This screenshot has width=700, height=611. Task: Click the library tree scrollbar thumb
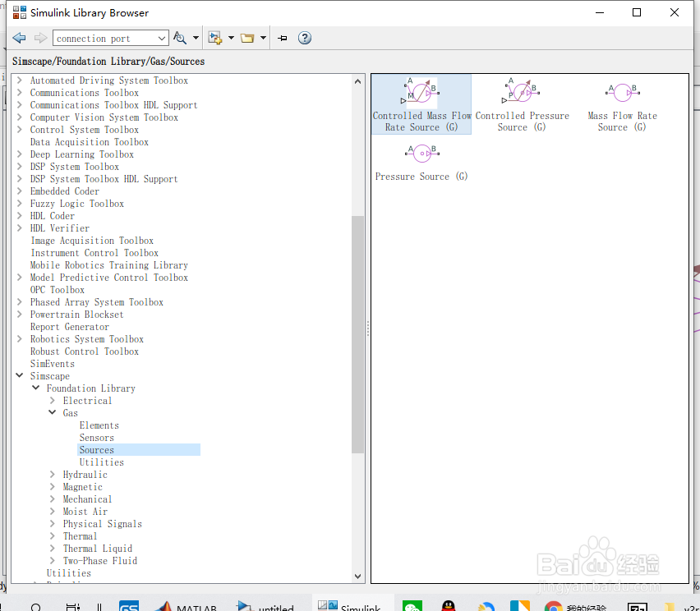pyautogui.click(x=357, y=335)
